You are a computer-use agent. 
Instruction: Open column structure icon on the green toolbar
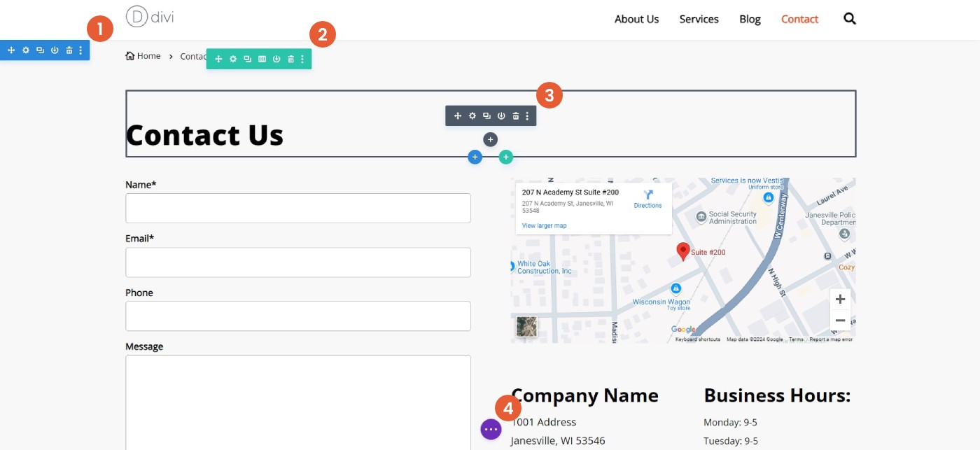[x=261, y=59]
